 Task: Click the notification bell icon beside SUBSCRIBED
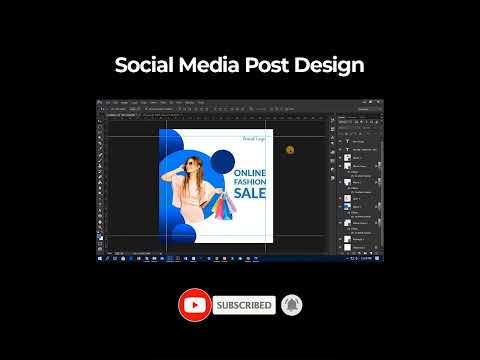coord(292,305)
